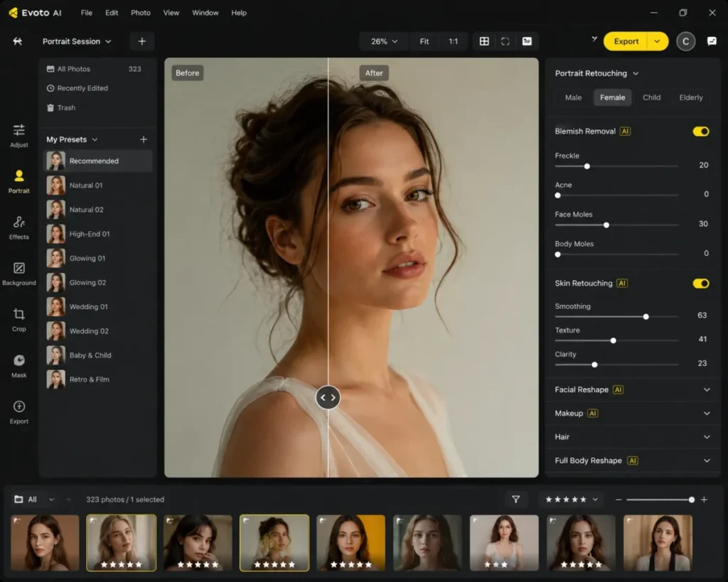Select the filmstrip thumbnail with yellow background

[351, 542]
